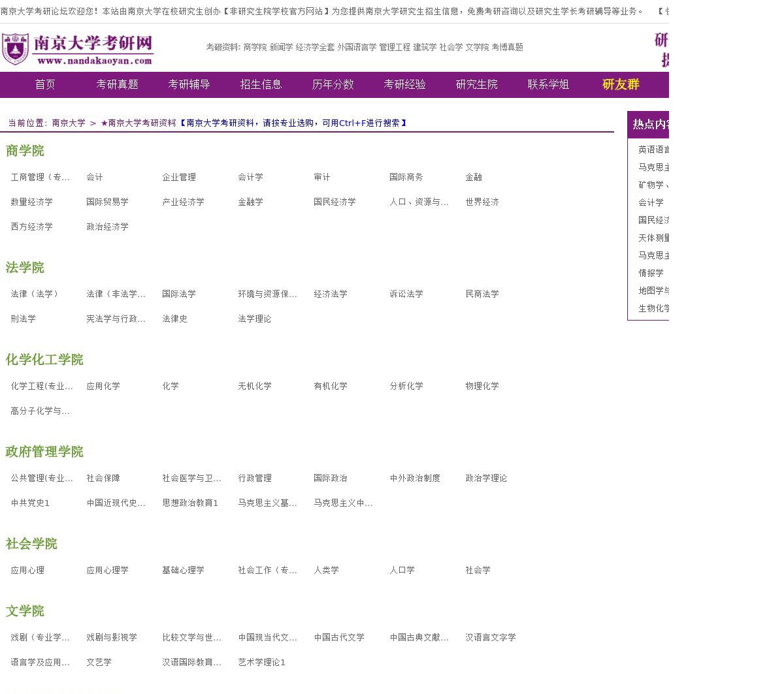
Task: Open the 首页 navigation tab
Action: tap(45, 85)
